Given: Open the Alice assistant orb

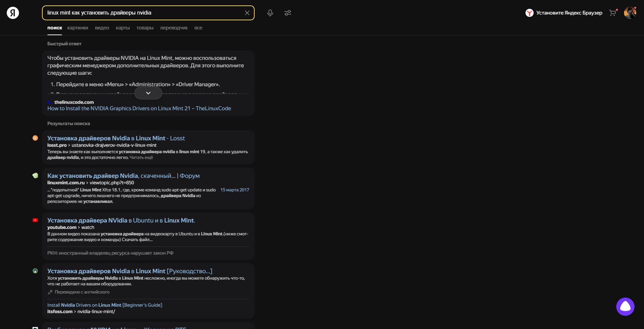Looking at the screenshot, I should (625, 307).
